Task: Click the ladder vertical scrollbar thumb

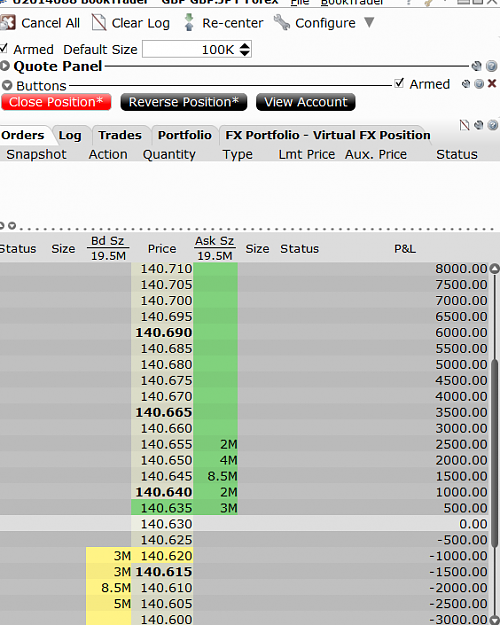Action: (494, 452)
